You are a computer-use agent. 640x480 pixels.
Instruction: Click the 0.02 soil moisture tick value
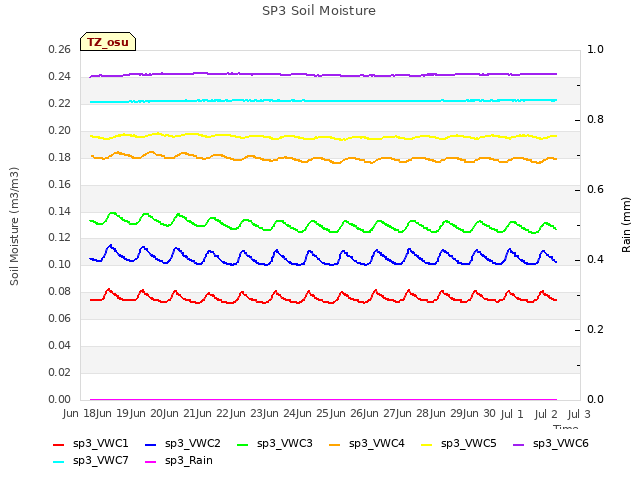pos(60,372)
